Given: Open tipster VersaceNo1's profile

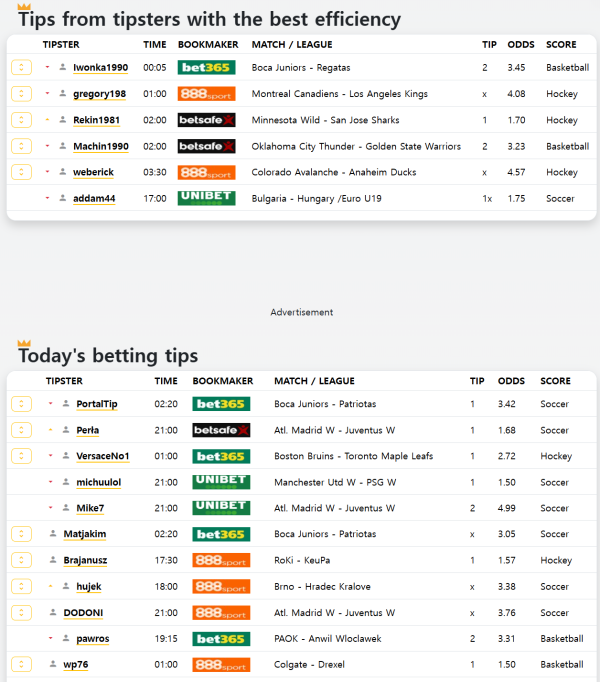Looking at the screenshot, I should pos(103,456).
